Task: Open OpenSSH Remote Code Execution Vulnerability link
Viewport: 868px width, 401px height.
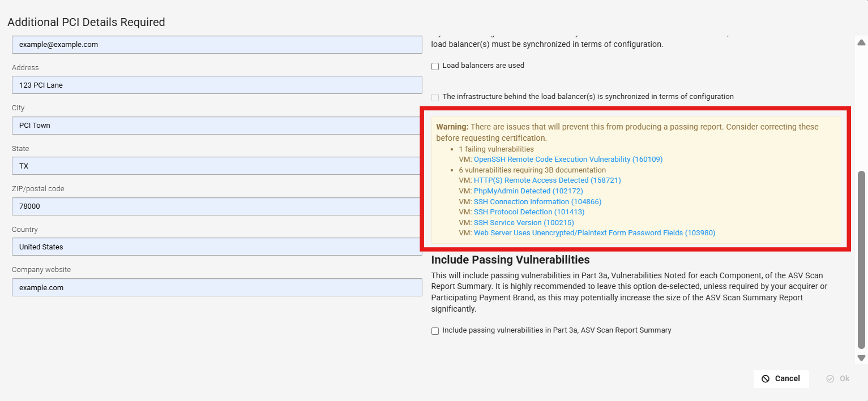Action: pos(568,159)
